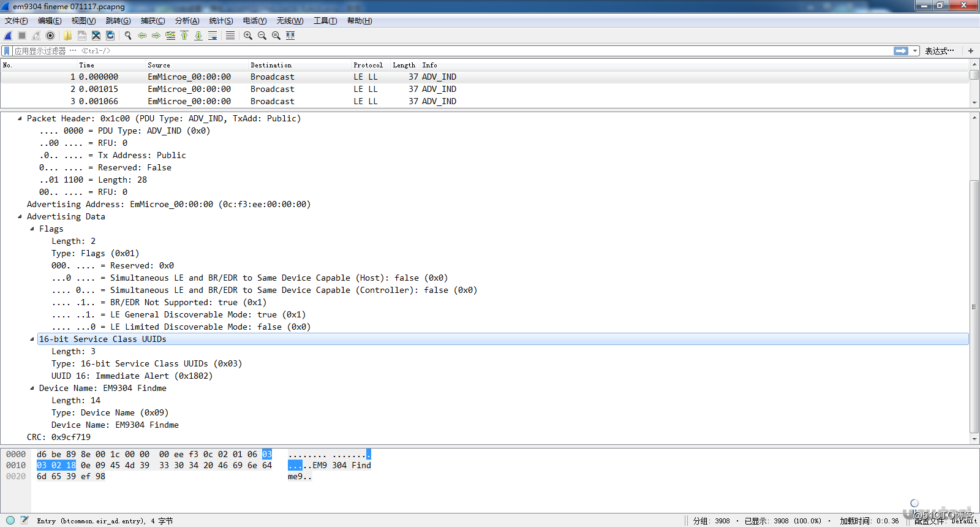Add a filter button with plus sign
Screen dimensions: 980x527
point(971,51)
